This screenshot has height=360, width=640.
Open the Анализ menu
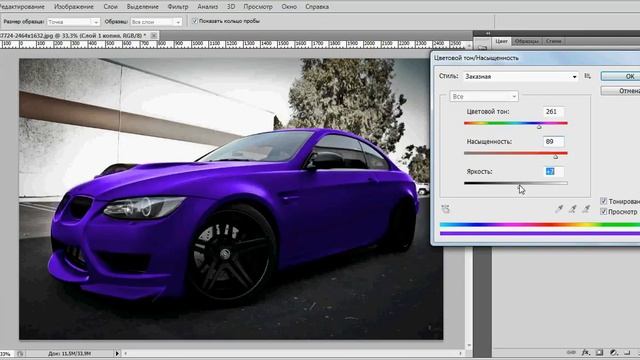(207, 7)
